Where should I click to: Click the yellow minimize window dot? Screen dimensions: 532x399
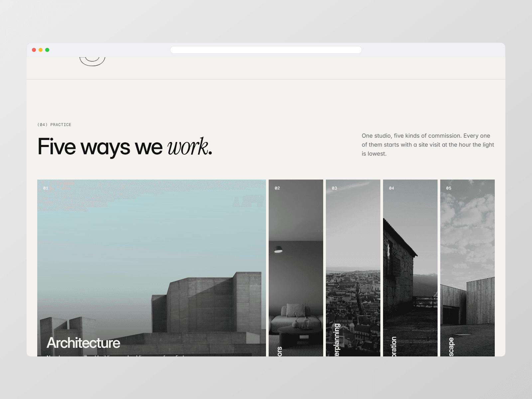point(41,50)
